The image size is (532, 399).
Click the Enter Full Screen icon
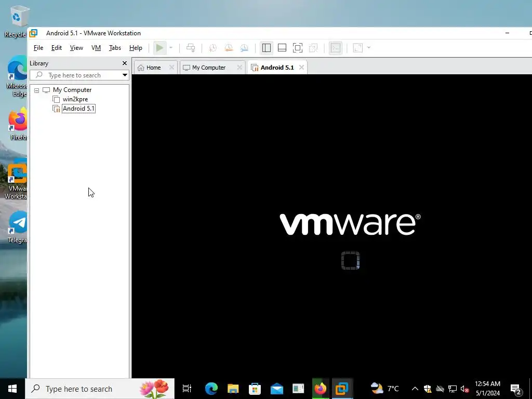[x=298, y=48]
